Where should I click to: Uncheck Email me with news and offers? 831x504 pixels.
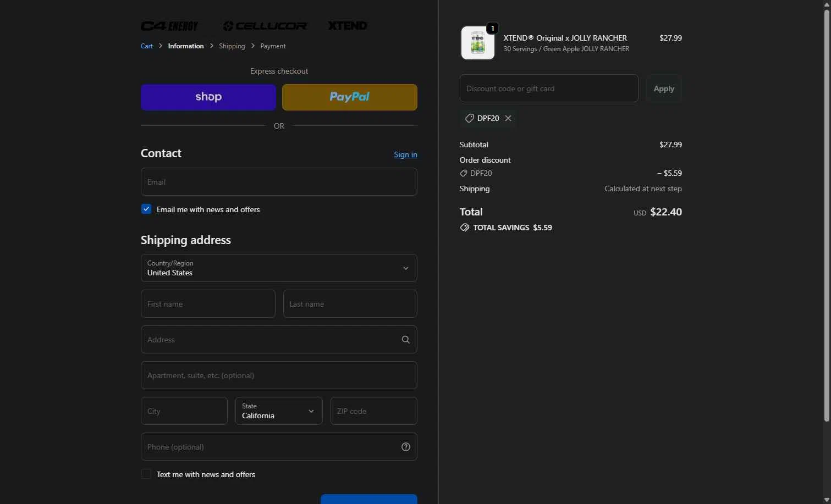[x=146, y=209]
